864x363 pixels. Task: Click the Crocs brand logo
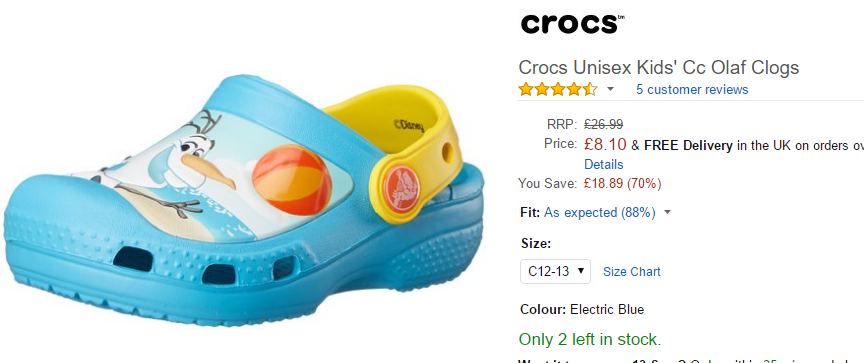tap(572, 24)
